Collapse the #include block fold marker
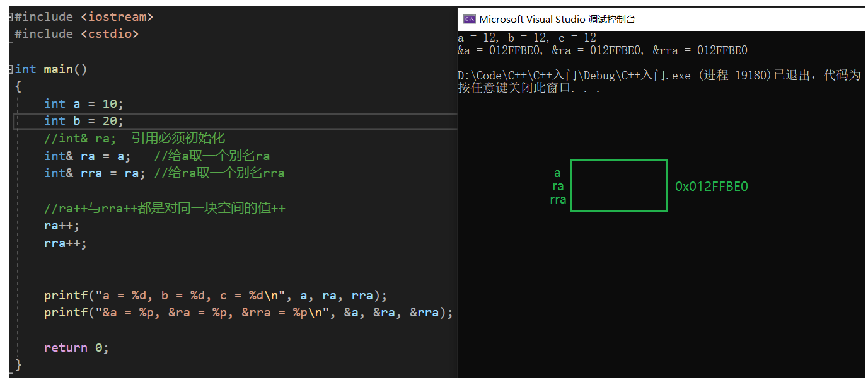Image resolution: width=868 pixels, height=380 pixels. tap(12, 17)
